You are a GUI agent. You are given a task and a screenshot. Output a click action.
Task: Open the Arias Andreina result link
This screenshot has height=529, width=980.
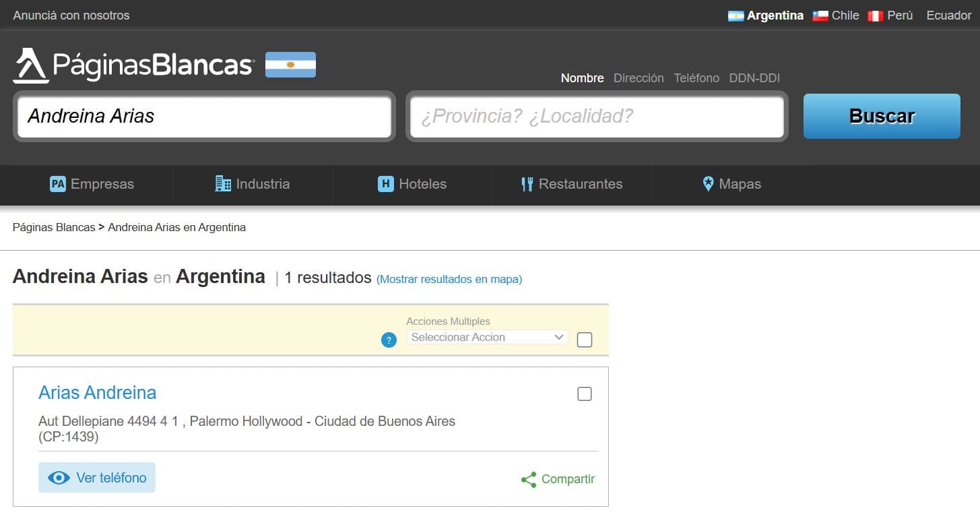[98, 392]
